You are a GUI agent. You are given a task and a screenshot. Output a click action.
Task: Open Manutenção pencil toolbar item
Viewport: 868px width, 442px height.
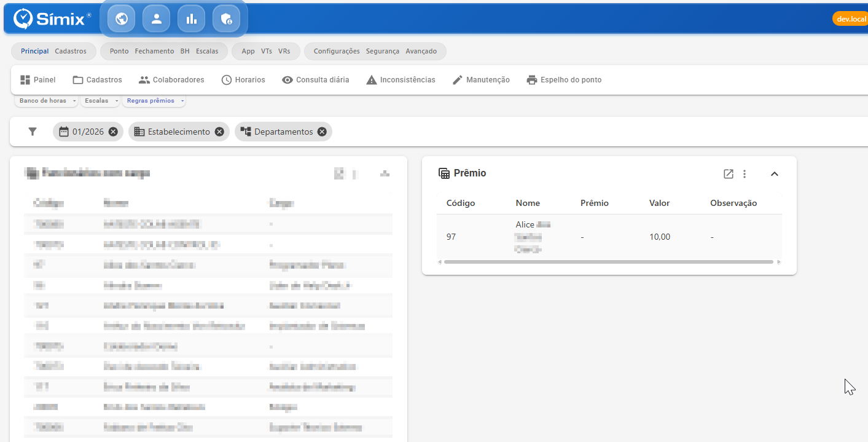(x=481, y=80)
